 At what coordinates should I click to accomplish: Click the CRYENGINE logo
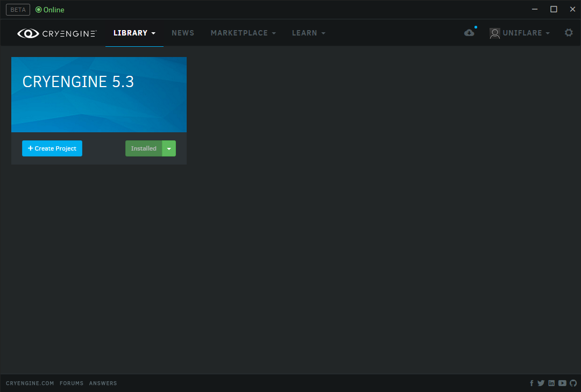point(56,33)
